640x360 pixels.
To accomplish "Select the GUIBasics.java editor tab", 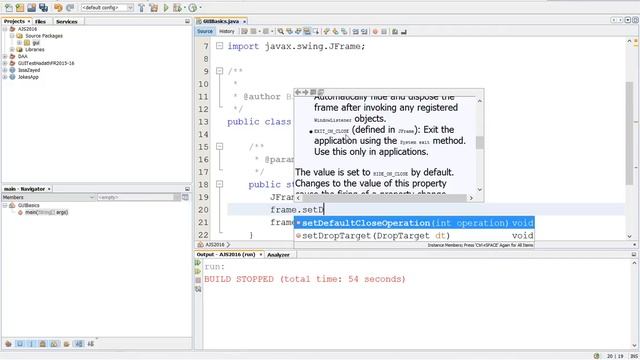I will (x=221, y=21).
